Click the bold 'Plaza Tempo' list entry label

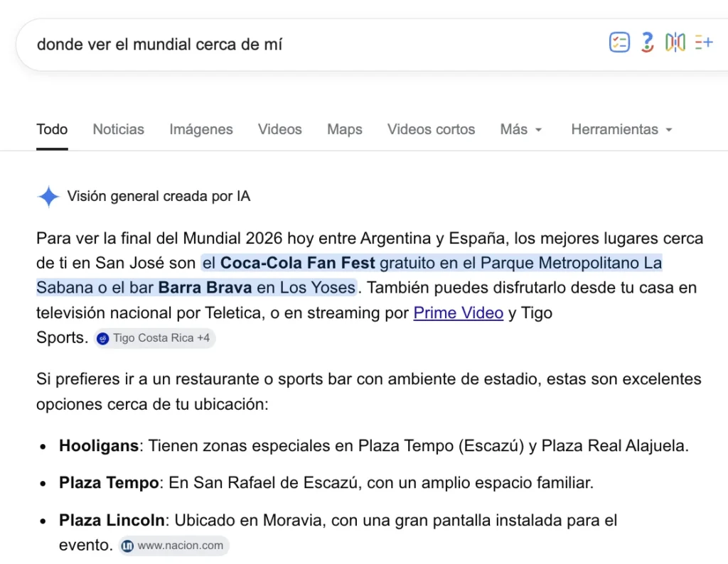(109, 483)
